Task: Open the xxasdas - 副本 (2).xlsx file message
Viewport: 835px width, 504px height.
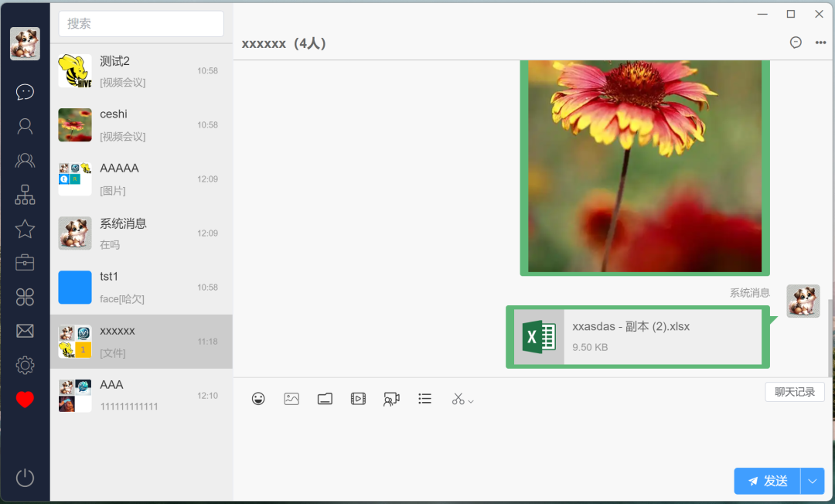Action: pyautogui.click(x=638, y=336)
